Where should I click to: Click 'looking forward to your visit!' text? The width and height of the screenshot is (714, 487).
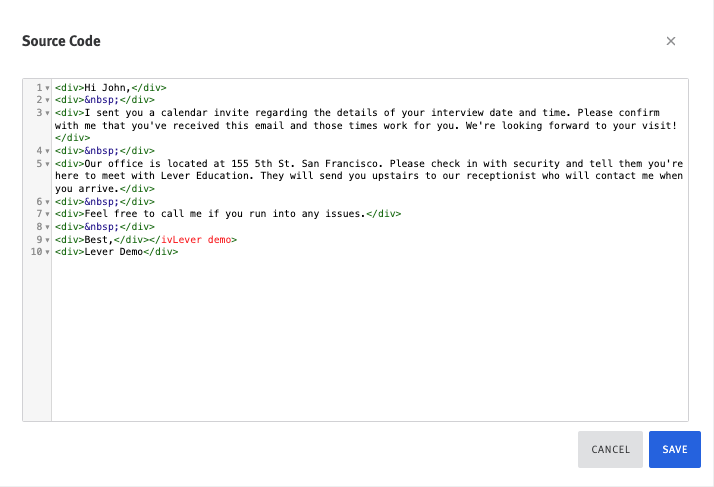589,125
